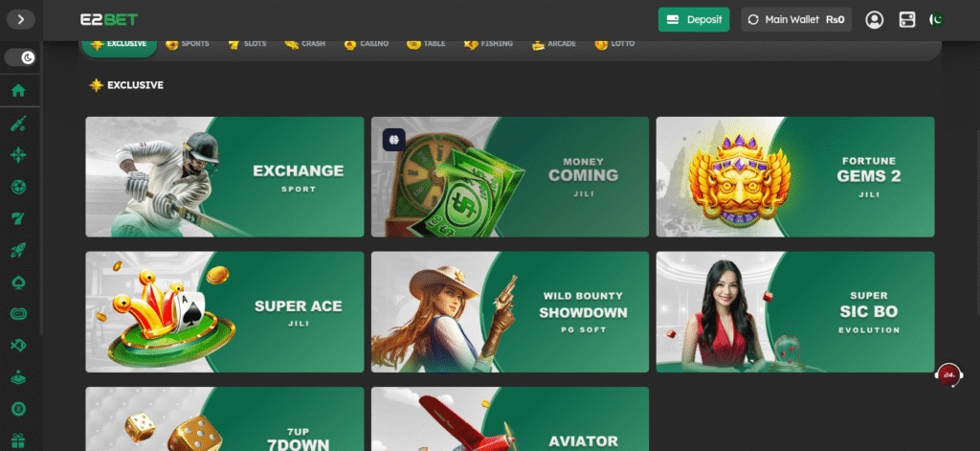
Task: Select the soccer ball sidebar icon
Action: click(19, 187)
